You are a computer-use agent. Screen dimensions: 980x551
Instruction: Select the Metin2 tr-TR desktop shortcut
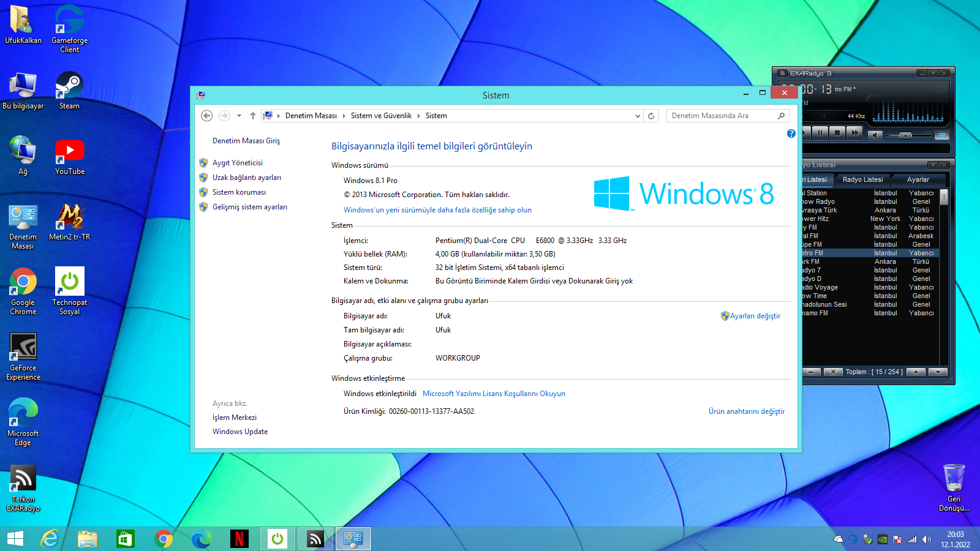pyautogui.click(x=70, y=222)
